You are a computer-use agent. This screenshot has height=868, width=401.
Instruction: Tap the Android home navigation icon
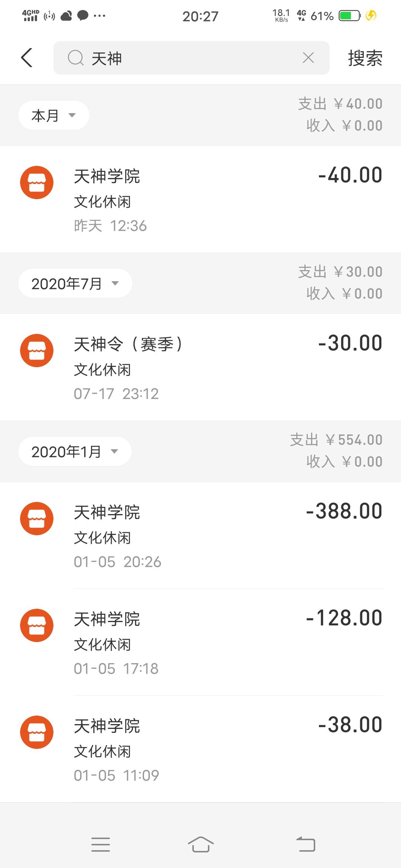[x=200, y=845]
